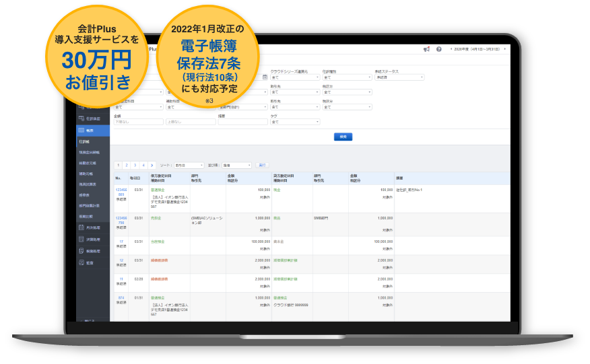Select 推移表 in the sidebar submenu
The width and height of the screenshot is (590, 364).
84,195
